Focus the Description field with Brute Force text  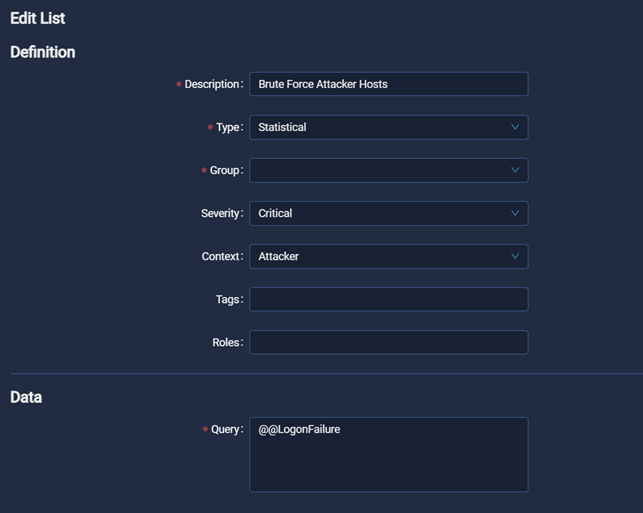[388, 84]
